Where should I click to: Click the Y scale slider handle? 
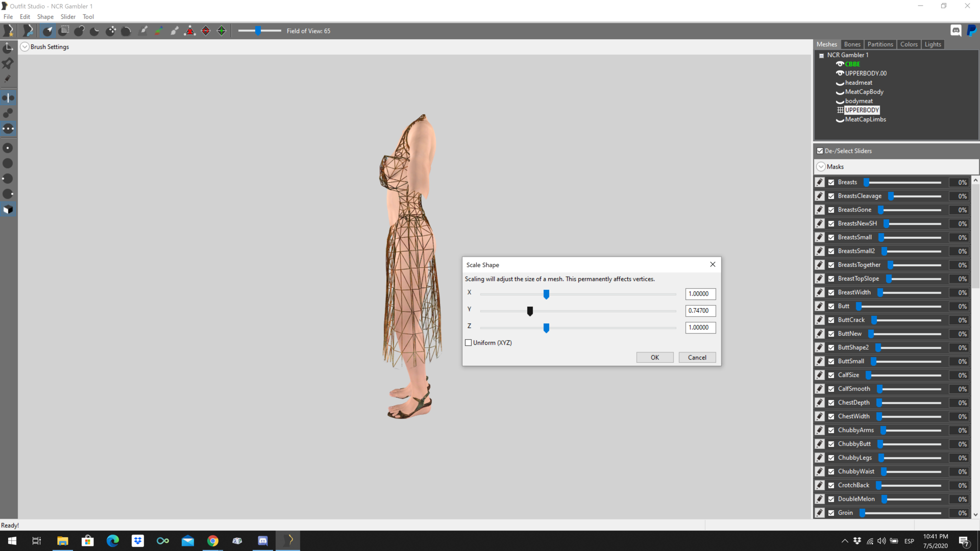[530, 311]
